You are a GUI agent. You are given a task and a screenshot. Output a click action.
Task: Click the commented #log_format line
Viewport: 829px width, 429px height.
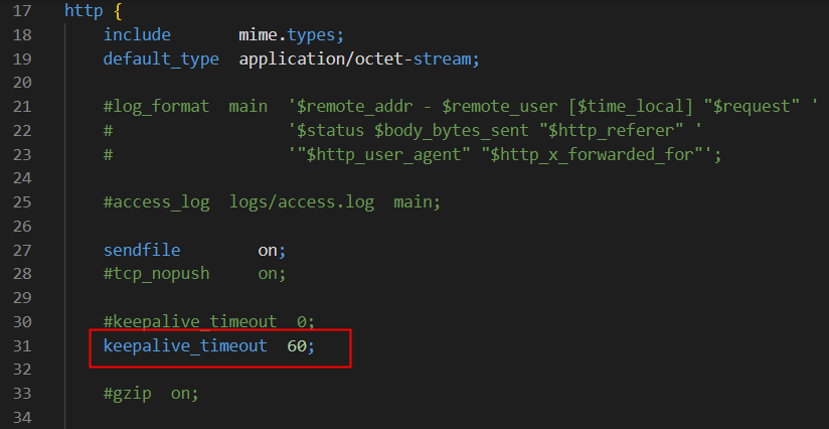coord(460,107)
